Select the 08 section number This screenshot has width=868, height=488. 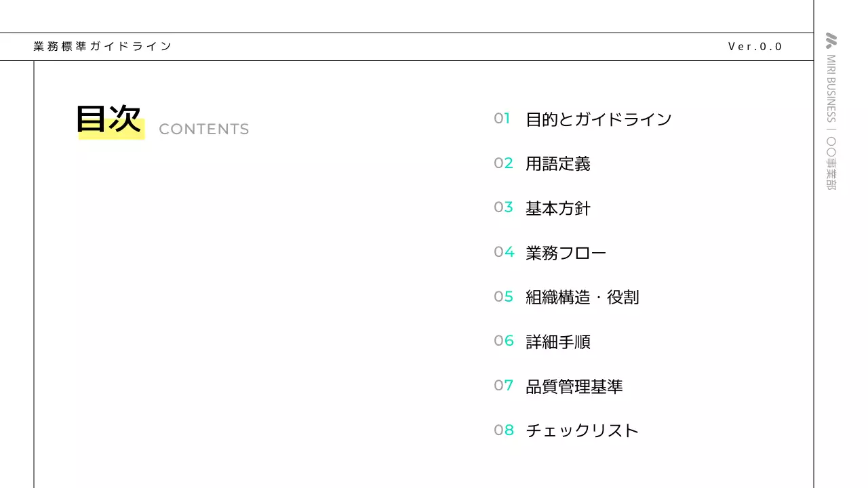(503, 430)
